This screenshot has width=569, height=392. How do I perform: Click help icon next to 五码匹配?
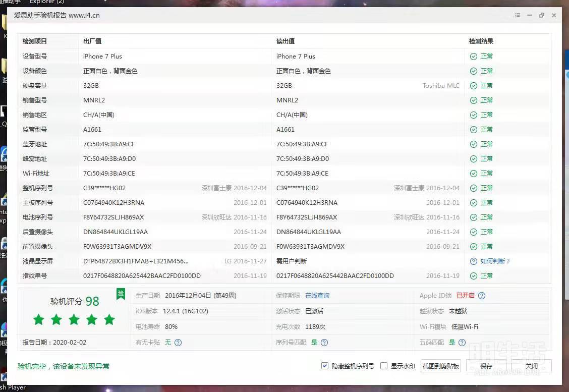click(462, 342)
